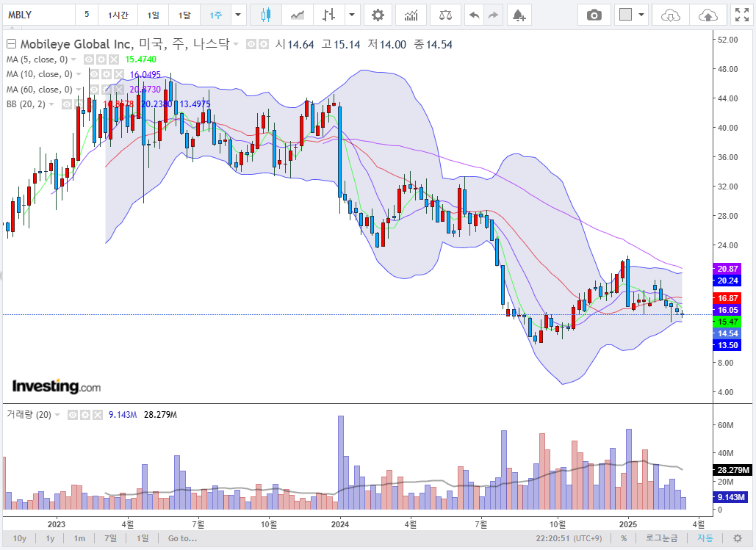This screenshot has width=756, height=550.
Task: Click the 28.279M volume axis label
Action: [732, 469]
